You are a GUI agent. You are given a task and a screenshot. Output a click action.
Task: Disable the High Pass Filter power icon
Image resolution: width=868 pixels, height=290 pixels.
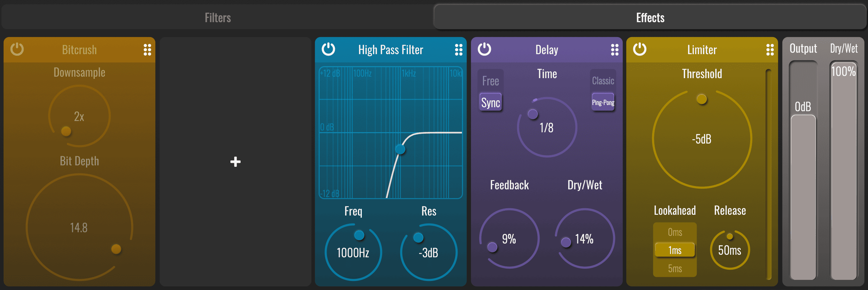tap(328, 49)
